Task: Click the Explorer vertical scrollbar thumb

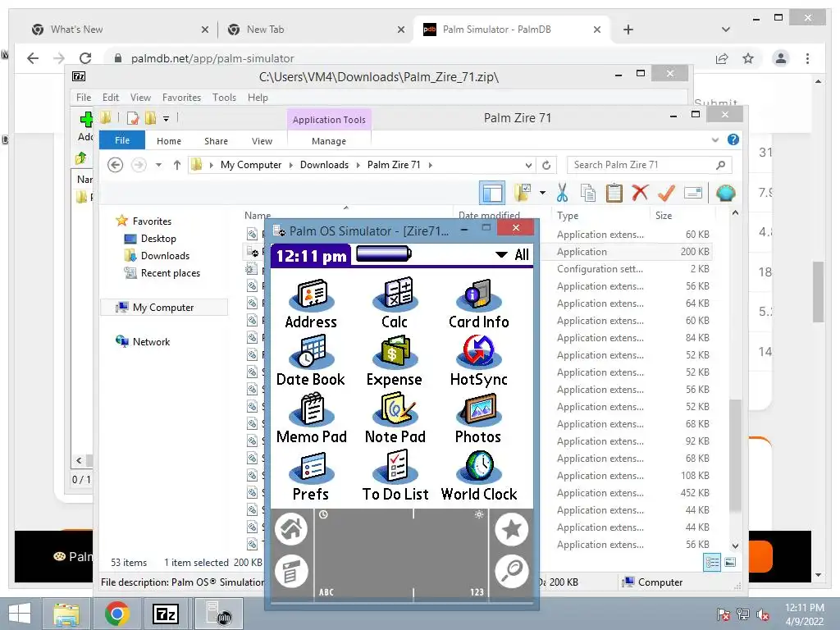Action: [x=736, y=455]
